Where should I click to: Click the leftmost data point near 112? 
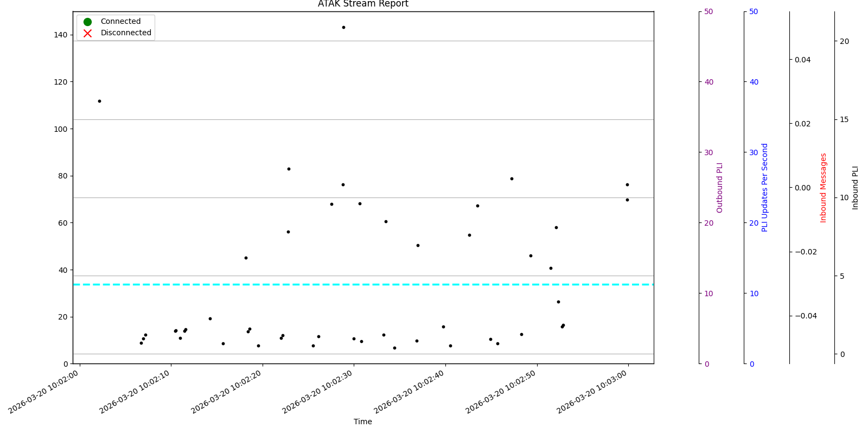[99, 101]
